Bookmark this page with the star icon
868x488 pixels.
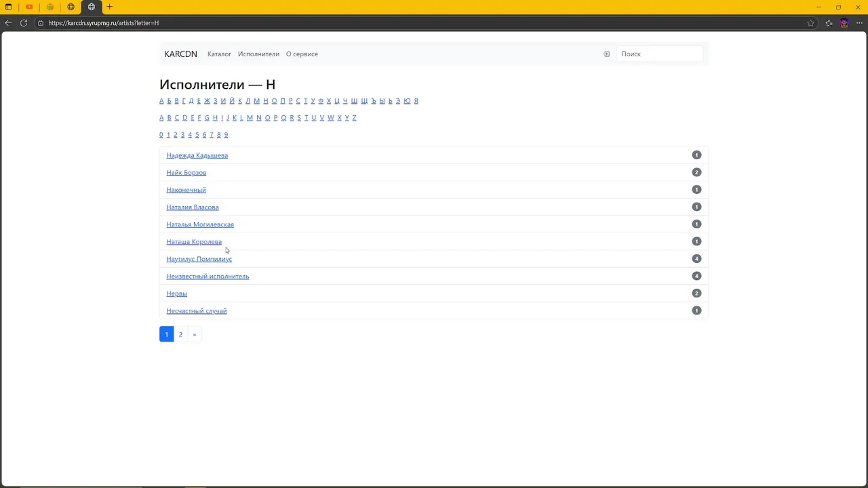click(811, 23)
